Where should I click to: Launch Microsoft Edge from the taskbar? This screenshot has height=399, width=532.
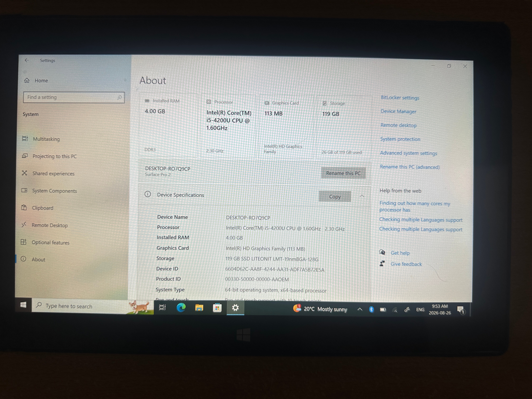tap(181, 307)
